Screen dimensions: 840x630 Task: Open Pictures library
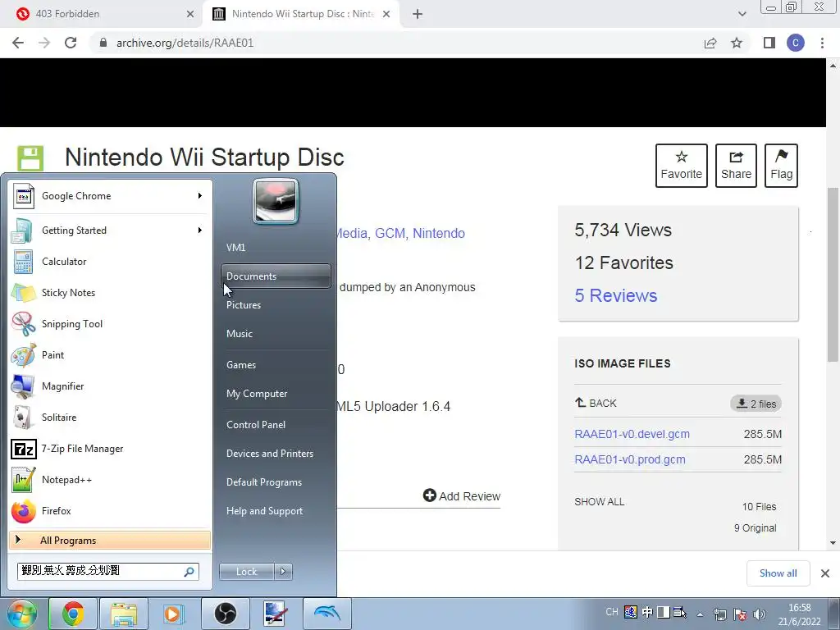(276, 305)
